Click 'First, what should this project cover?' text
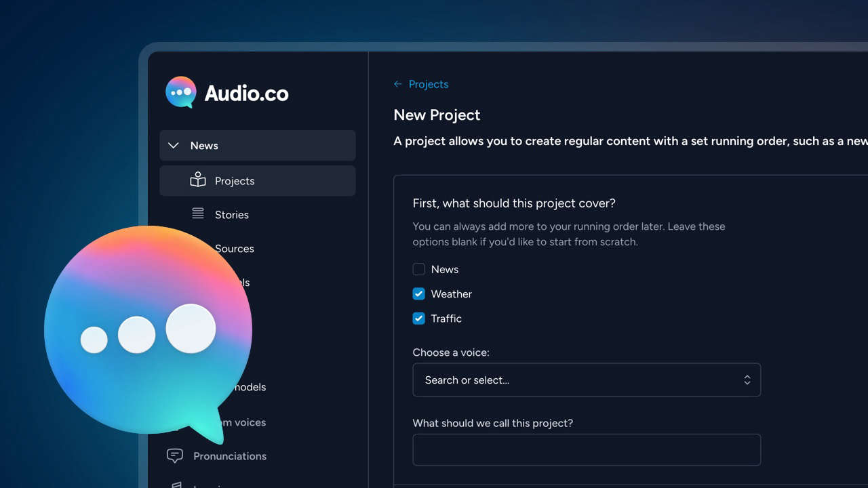Image resolution: width=868 pixels, height=488 pixels. tap(514, 203)
